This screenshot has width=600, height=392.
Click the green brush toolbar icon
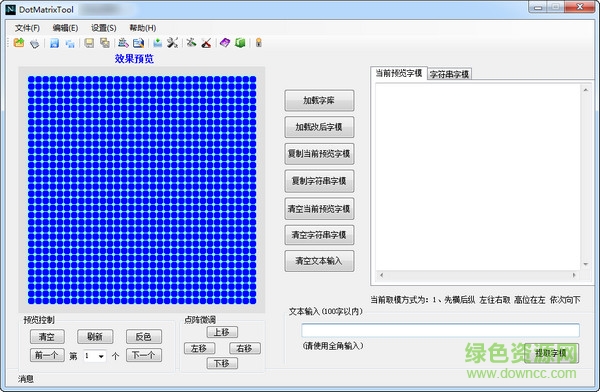click(191, 43)
